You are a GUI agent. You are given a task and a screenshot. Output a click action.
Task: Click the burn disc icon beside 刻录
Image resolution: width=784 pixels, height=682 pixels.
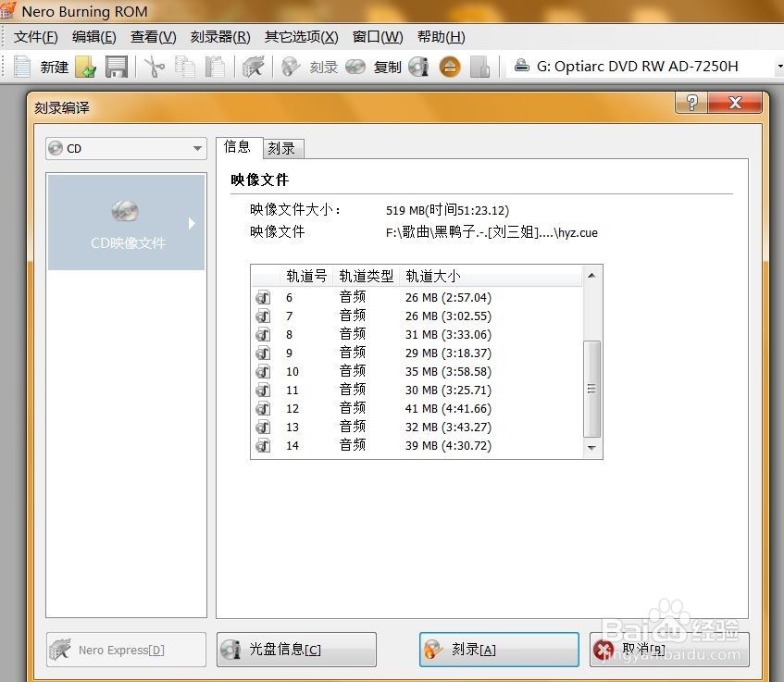(291, 67)
